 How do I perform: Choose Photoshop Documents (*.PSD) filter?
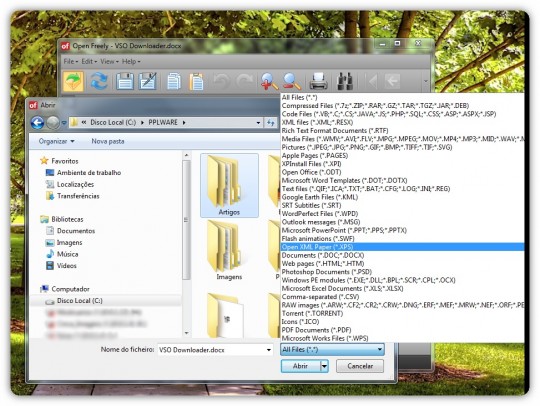tap(402, 272)
